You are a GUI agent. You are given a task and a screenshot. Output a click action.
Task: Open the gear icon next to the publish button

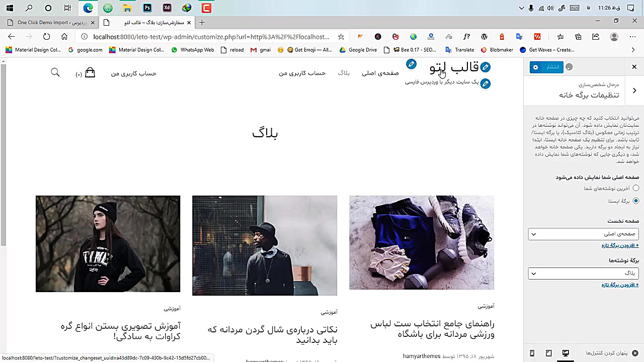coord(535,67)
